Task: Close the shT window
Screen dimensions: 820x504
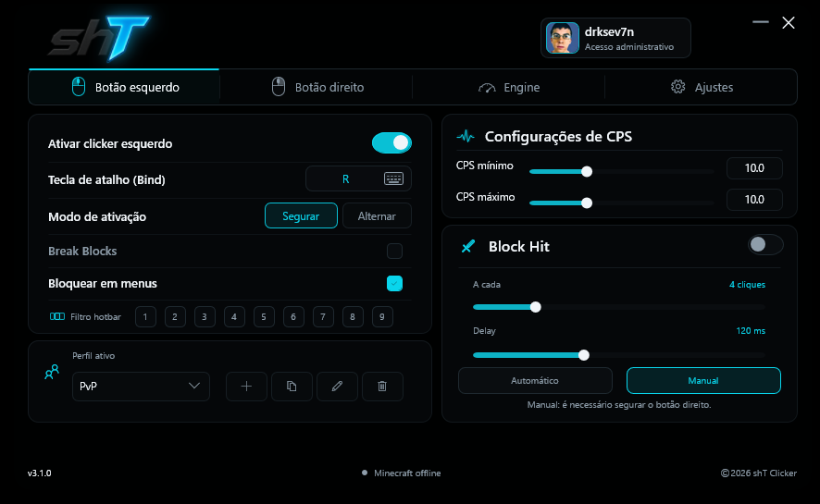Action: (x=789, y=22)
